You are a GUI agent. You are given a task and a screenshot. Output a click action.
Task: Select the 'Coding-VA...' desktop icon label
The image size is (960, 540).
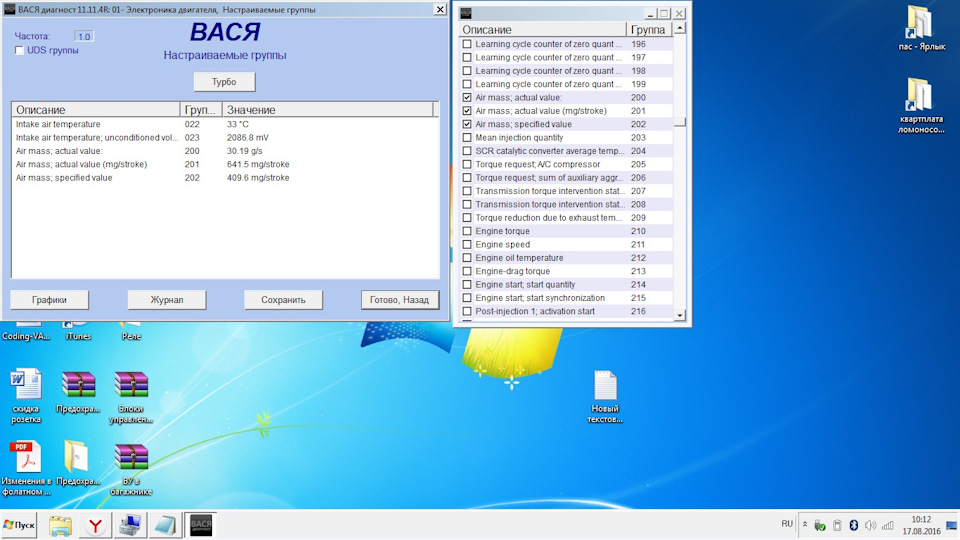pos(26,336)
